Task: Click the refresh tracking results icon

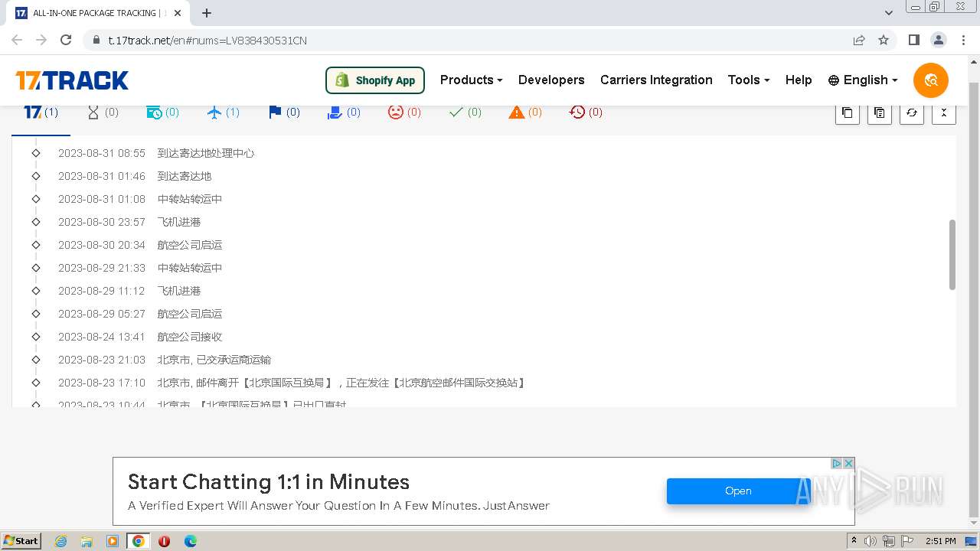Action: [x=911, y=112]
